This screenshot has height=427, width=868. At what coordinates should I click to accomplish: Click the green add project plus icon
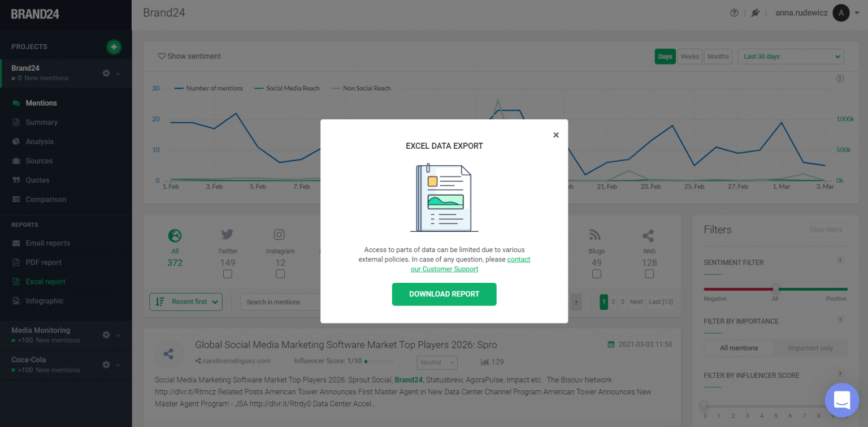click(x=114, y=47)
